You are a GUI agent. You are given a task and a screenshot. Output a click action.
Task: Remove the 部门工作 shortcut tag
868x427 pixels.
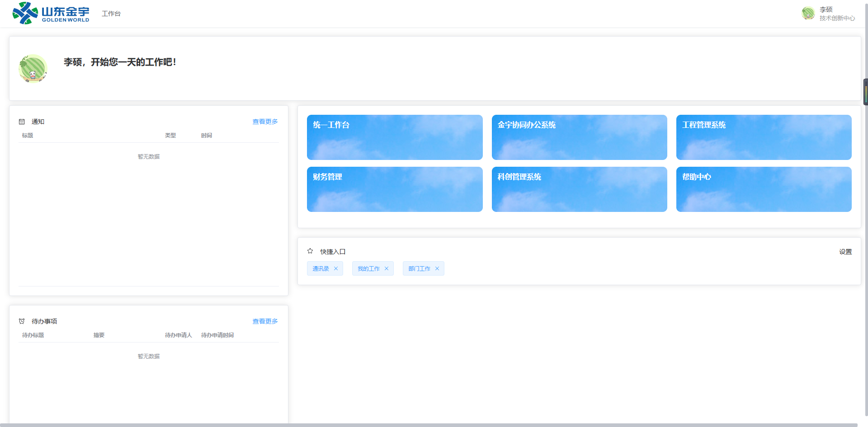tap(437, 268)
